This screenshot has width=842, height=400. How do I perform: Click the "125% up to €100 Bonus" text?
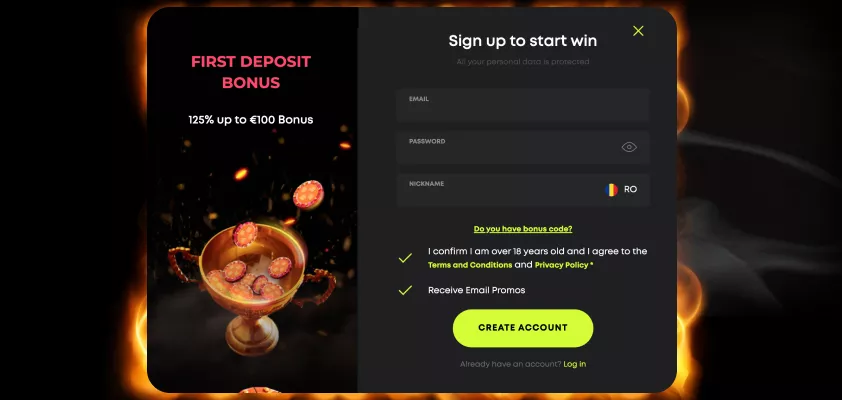(x=251, y=120)
